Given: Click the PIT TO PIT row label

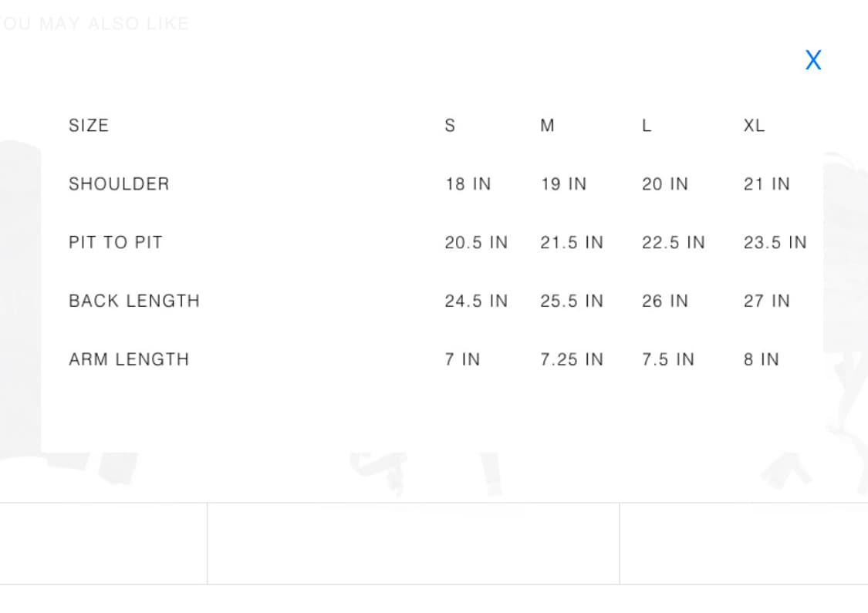Looking at the screenshot, I should [116, 242].
